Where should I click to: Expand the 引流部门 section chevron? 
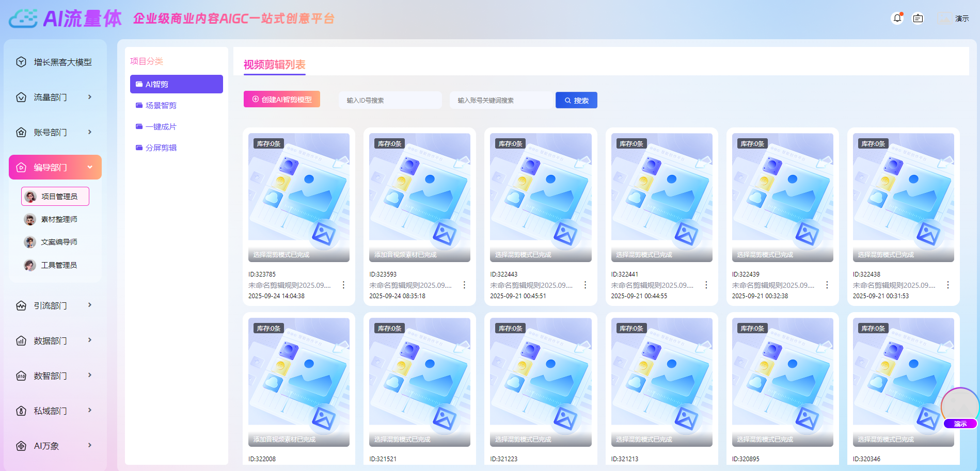tap(90, 305)
